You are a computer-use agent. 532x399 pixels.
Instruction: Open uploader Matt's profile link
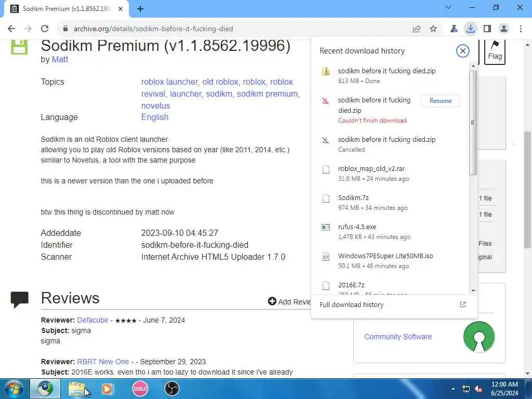(x=60, y=59)
